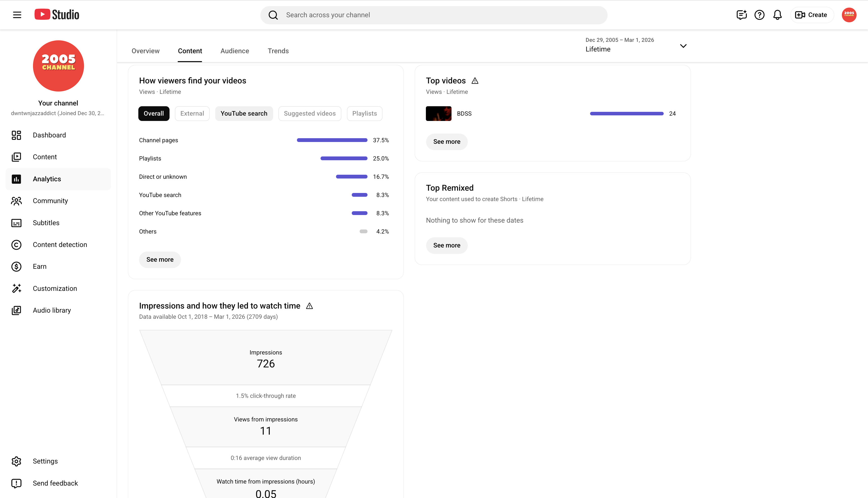Click the 0:16 average view duration text

pyautogui.click(x=265, y=458)
